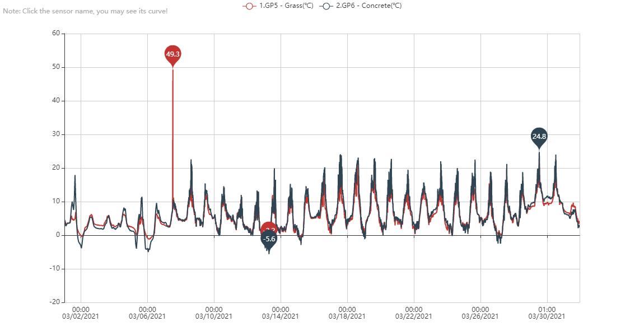
Task: Click the dark -5.6 minimum marker pin
Action: coord(269,239)
